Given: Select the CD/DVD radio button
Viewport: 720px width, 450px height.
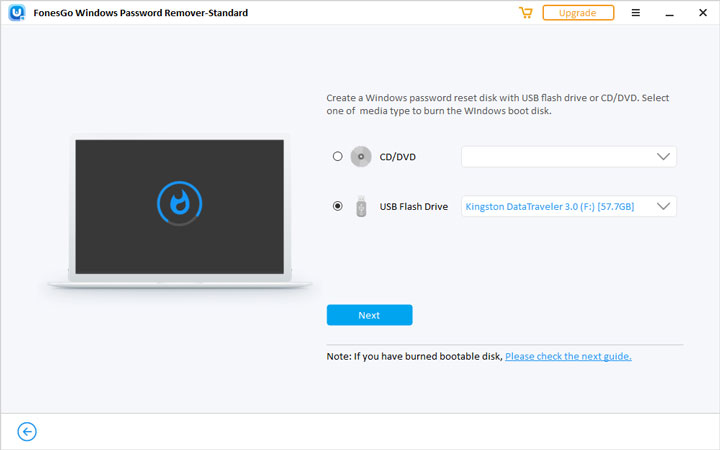Looking at the screenshot, I should tap(338, 156).
